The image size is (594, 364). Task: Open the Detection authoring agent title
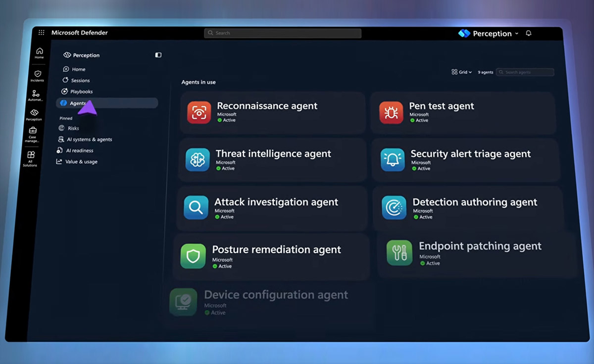(x=475, y=202)
